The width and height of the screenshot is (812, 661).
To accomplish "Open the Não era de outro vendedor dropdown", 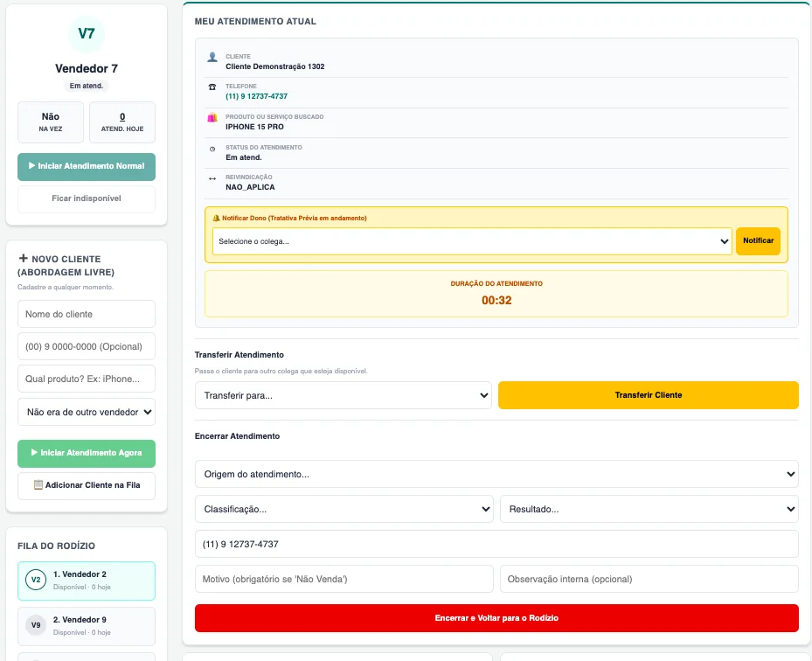I will click(x=87, y=412).
